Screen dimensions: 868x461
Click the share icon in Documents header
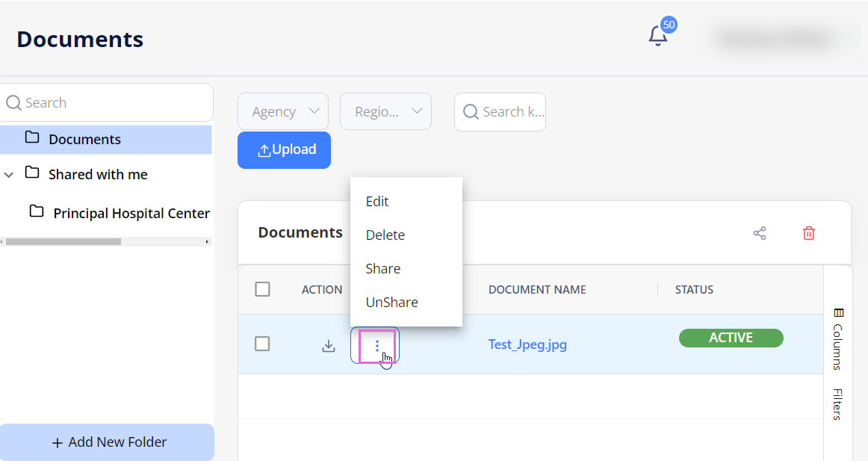click(x=760, y=233)
